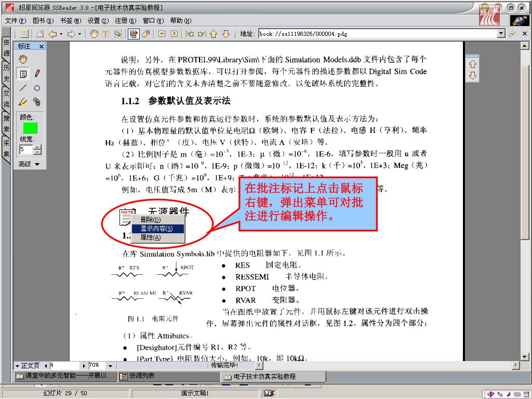Switch to 采集 side tab

click(x=6, y=148)
